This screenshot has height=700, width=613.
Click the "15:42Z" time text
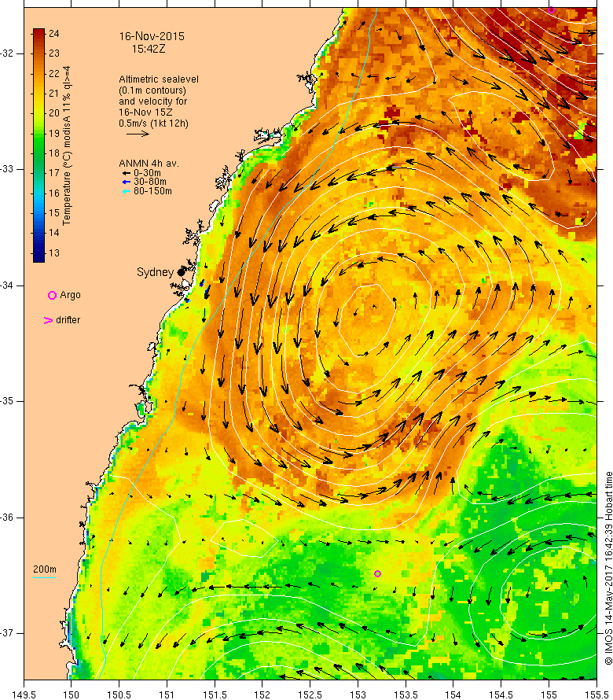click(148, 49)
